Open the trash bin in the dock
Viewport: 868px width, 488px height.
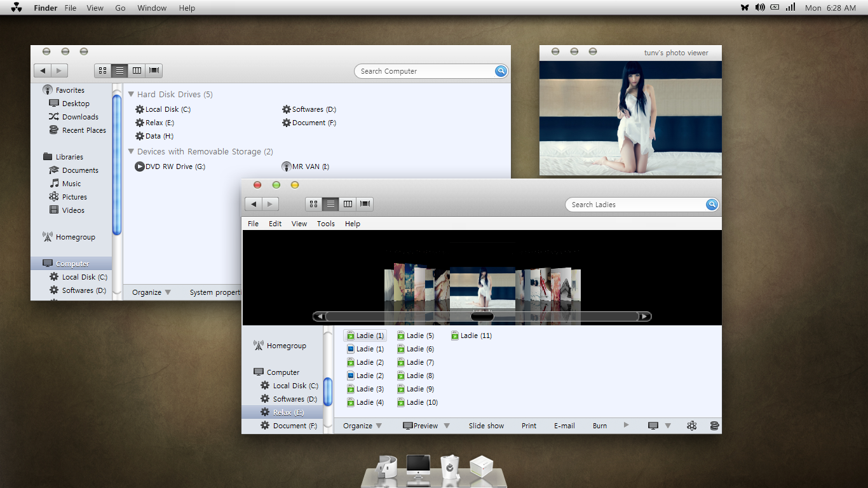(450, 467)
